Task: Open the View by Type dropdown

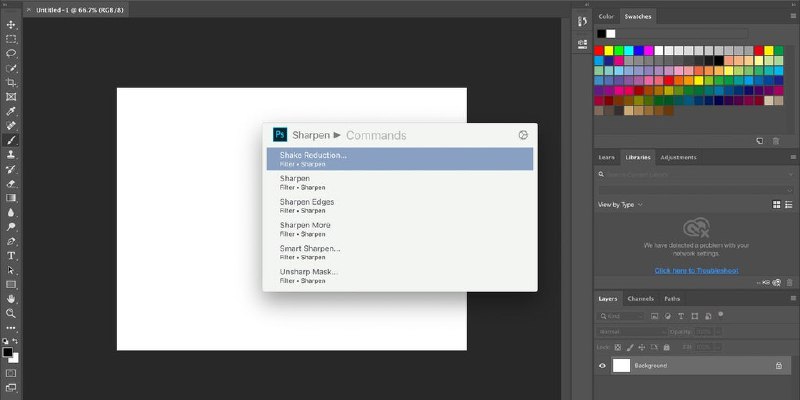Action: [x=620, y=205]
